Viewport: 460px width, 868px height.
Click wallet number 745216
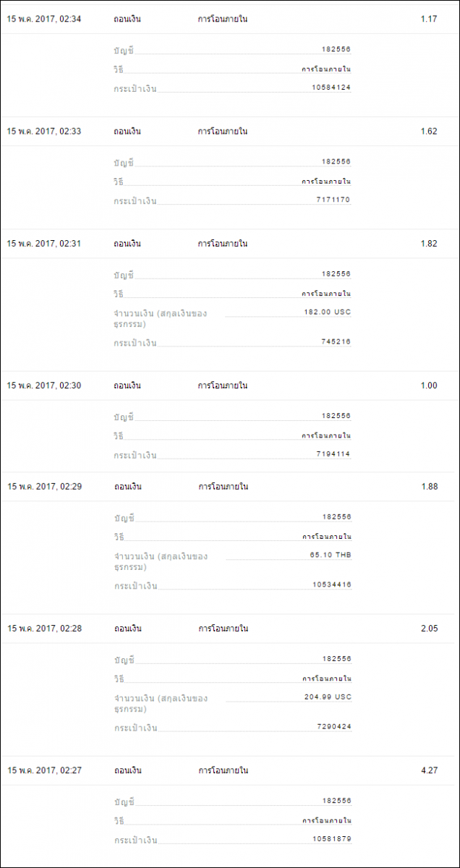tap(336, 341)
